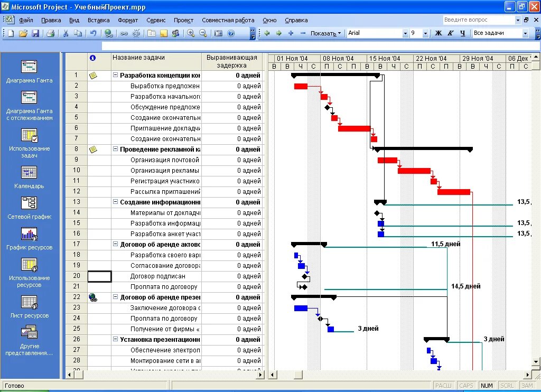Open the Правка menu
This screenshot has height=392, width=541.
[51, 20]
